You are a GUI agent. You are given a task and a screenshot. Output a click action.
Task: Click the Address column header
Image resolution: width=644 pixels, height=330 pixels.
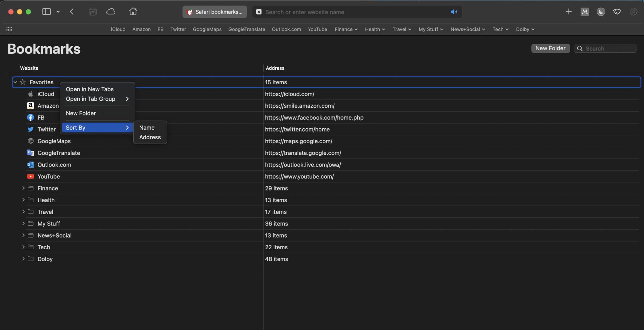click(x=275, y=68)
